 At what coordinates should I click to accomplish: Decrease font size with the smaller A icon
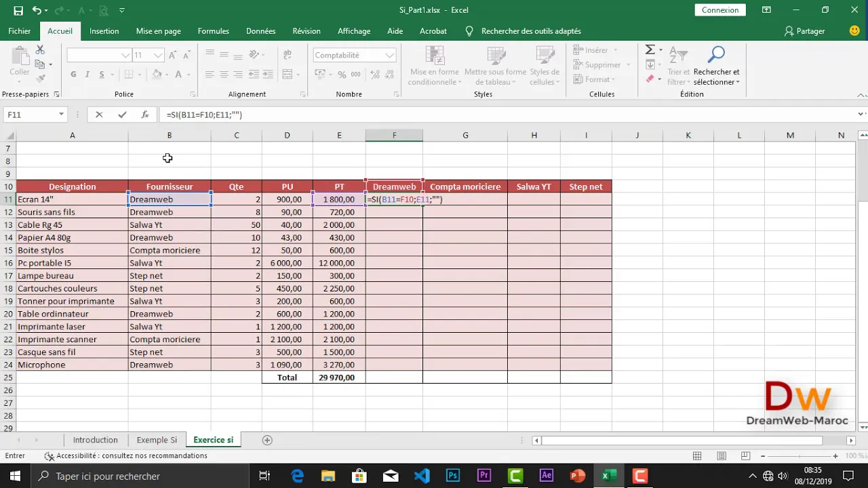[x=186, y=56]
